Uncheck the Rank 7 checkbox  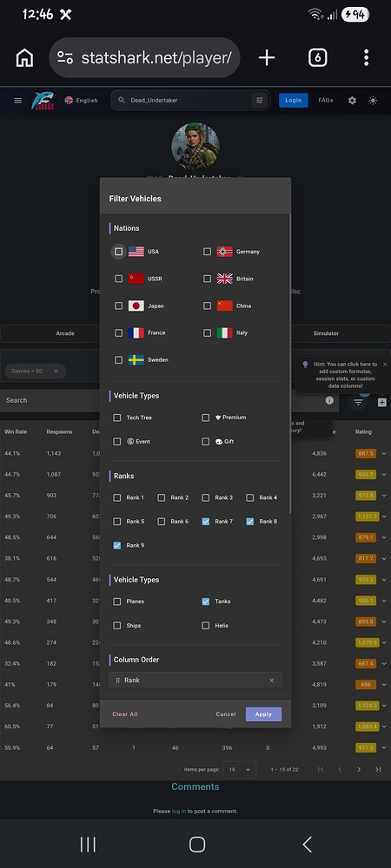click(x=205, y=522)
